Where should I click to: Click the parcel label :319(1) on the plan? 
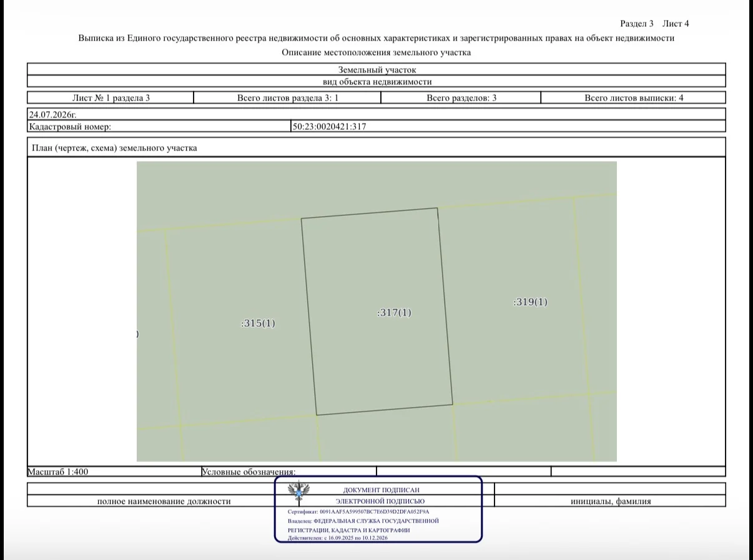click(531, 302)
